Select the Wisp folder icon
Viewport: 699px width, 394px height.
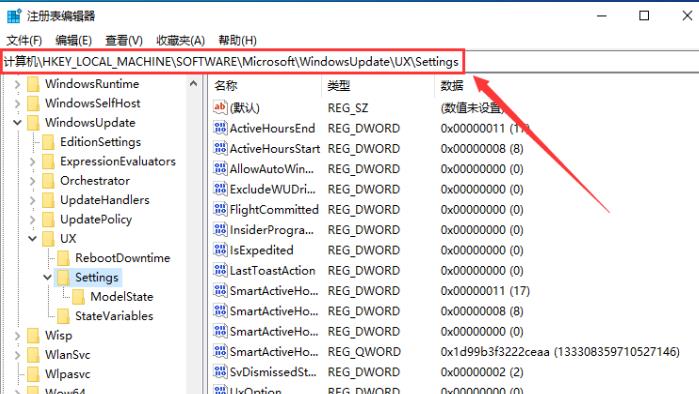click(33, 335)
